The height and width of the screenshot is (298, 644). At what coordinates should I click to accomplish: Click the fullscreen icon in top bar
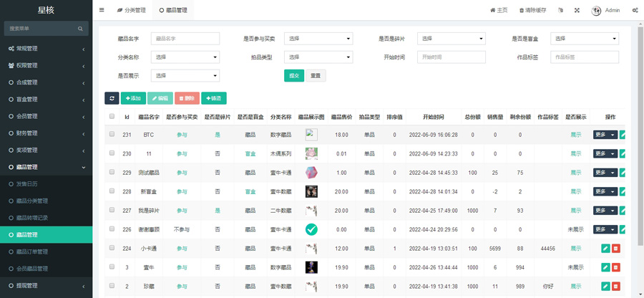click(577, 10)
